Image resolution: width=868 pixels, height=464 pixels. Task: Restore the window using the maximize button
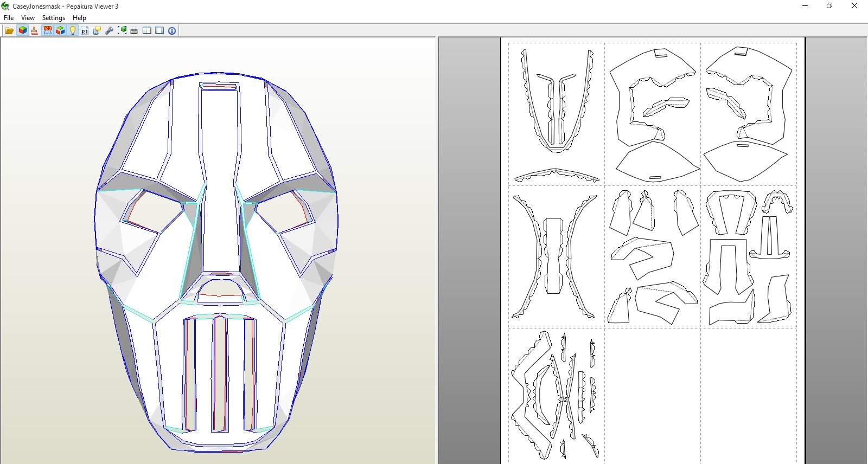click(829, 6)
